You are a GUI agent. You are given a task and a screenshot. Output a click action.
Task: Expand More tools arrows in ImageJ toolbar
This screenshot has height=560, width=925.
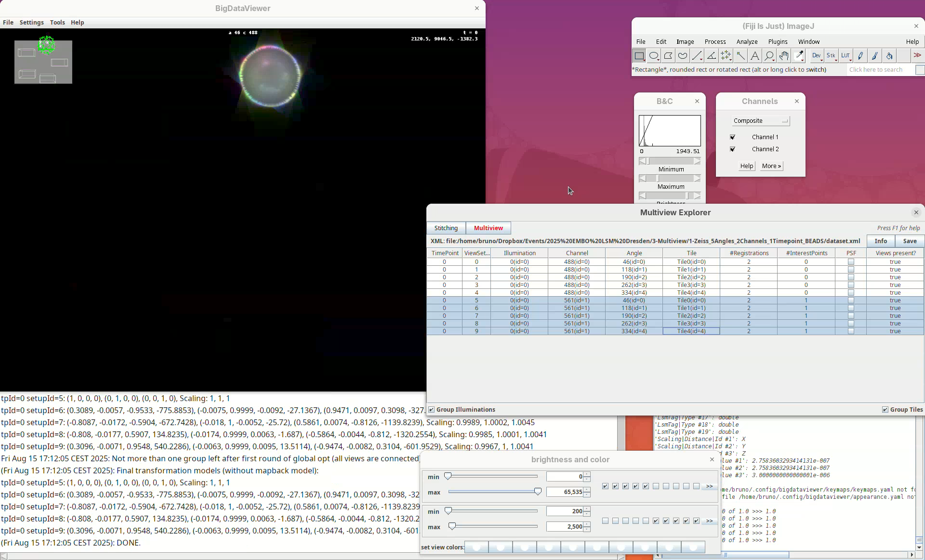coord(917,56)
